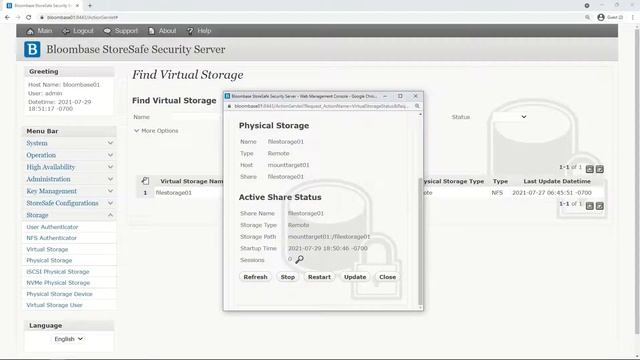The height and width of the screenshot is (360, 640).
Task: Click the Sessions magnifier icon in popup
Action: pyautogui.click(x=300, y=260)
